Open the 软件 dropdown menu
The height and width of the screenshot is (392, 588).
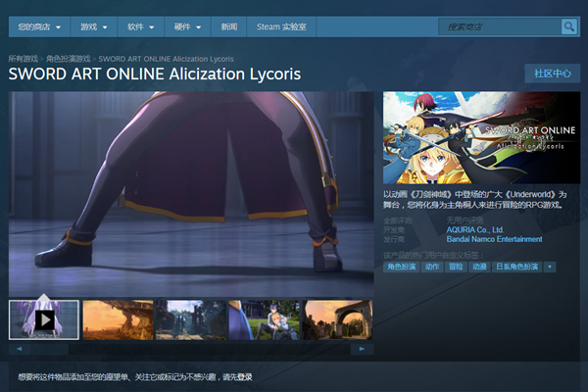140,27
